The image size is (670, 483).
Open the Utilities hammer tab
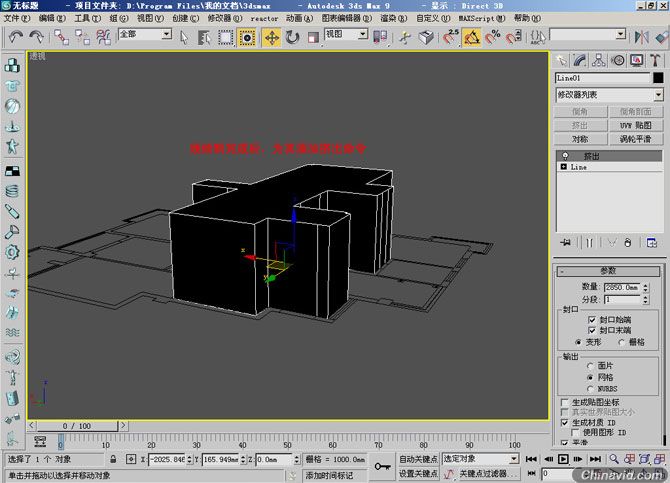coord(655,60)
